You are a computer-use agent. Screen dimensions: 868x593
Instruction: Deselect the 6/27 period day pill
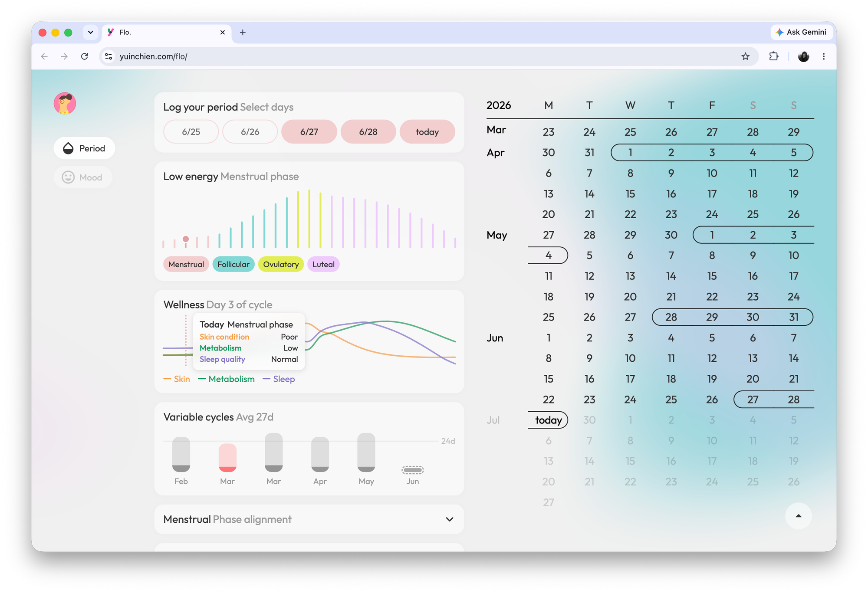309,132
